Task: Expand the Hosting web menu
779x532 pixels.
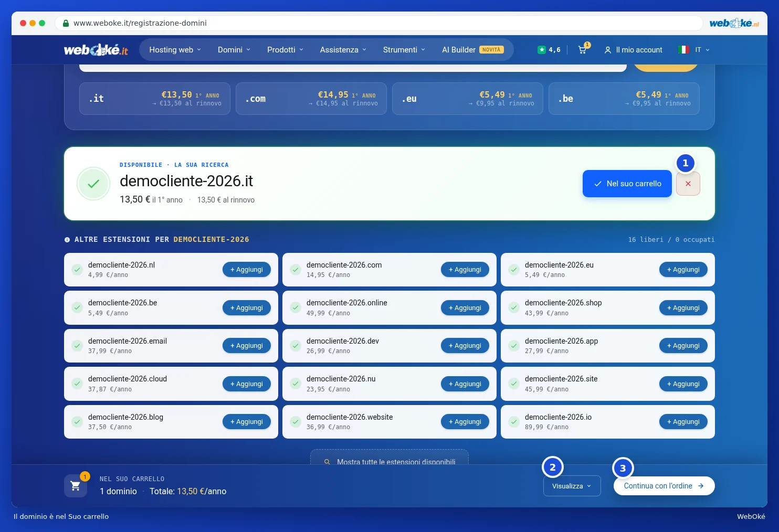Action: (x=175, y=50)
